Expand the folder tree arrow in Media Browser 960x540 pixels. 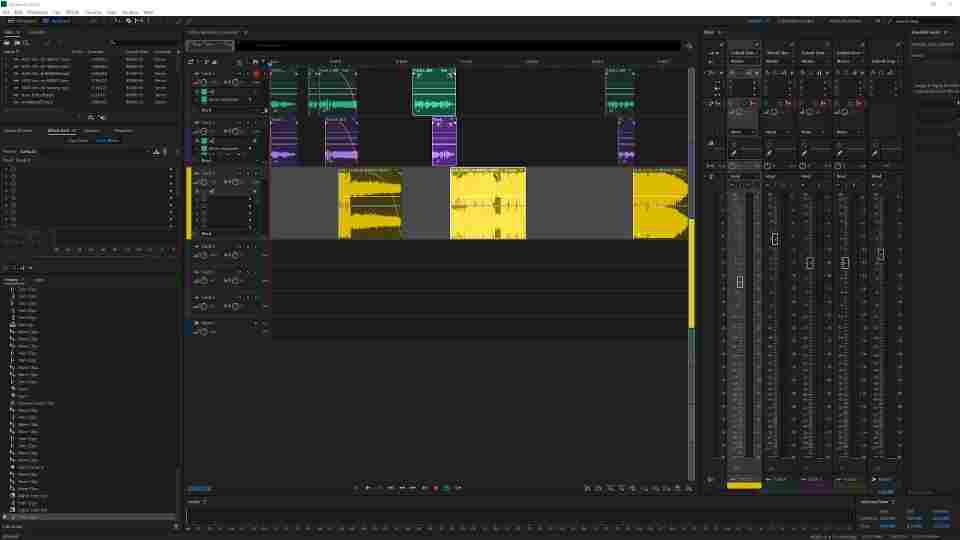coord(5,517)
